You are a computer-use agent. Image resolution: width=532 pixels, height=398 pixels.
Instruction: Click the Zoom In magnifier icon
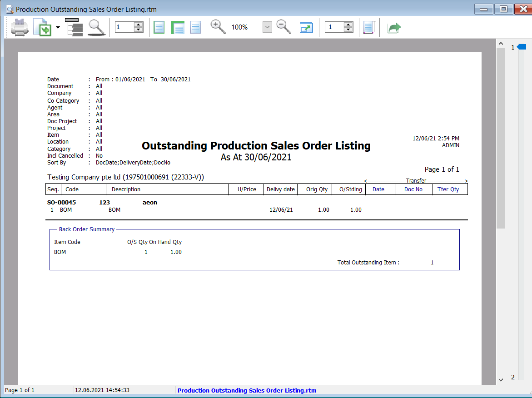(x=218, y=27)
